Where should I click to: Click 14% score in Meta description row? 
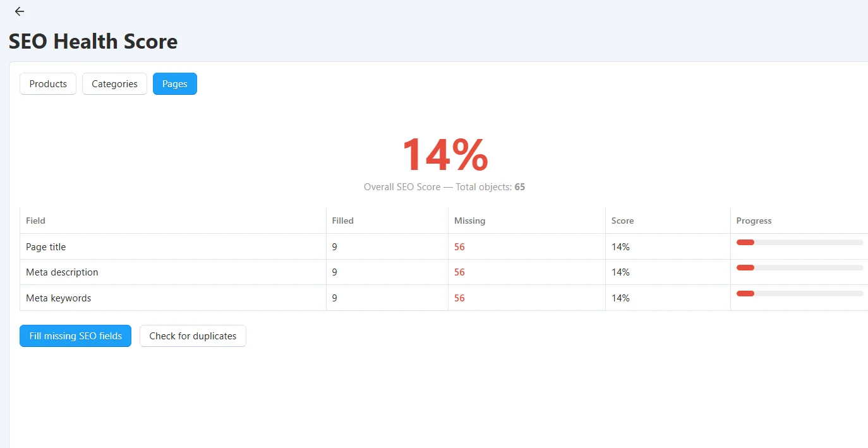[620, 272]
